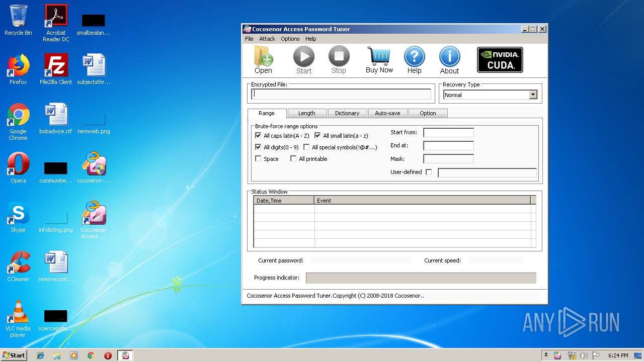Image resolution: width=644 pixels, height=362 pixels.
Task: Open Recycle Bin desktop icon
Action: [x=18, y=20]
